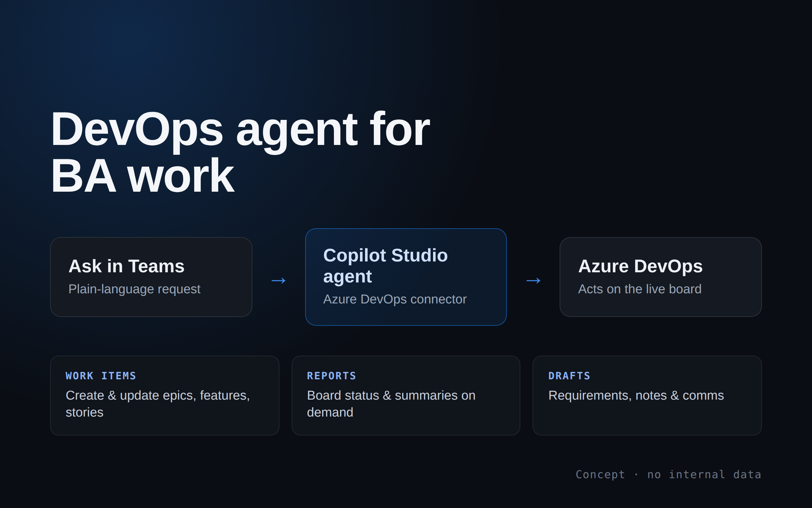Select the 'Ask in Teams' card
Screen dimensions: 812x508
click(x=151, y=277)
